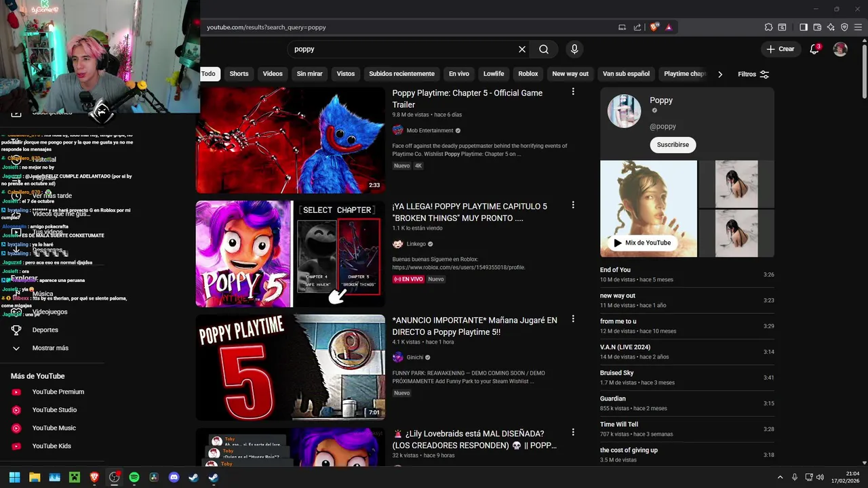Image resolution: width=868 pixels, height=488 pixels.
Task: Select the Shorts filter chip
Action: coord(239,74)
